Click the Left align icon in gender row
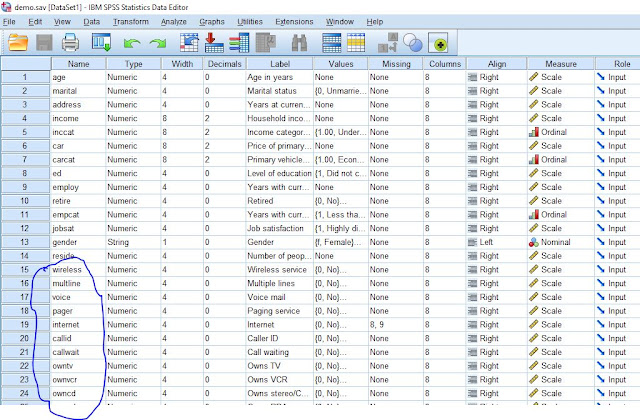This screenshot has width=640, height=420. coord(472,242)
